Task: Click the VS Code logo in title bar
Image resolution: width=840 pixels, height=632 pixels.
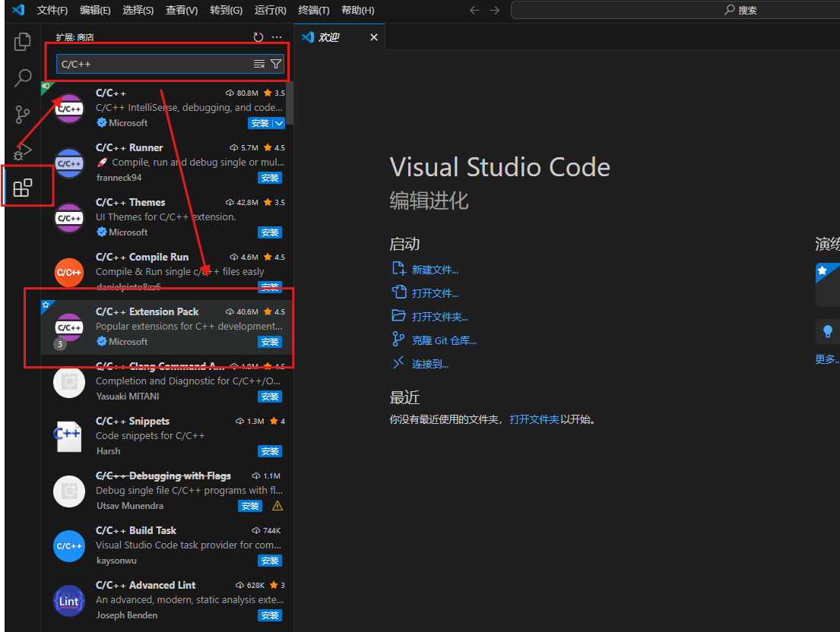Action: point(17,10)
